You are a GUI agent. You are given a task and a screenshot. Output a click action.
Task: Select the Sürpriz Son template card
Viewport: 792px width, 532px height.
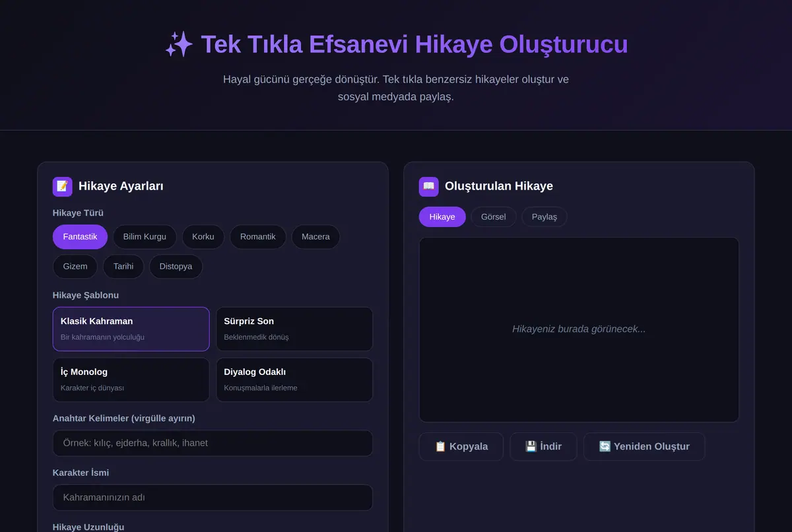(x=294, y=329)
